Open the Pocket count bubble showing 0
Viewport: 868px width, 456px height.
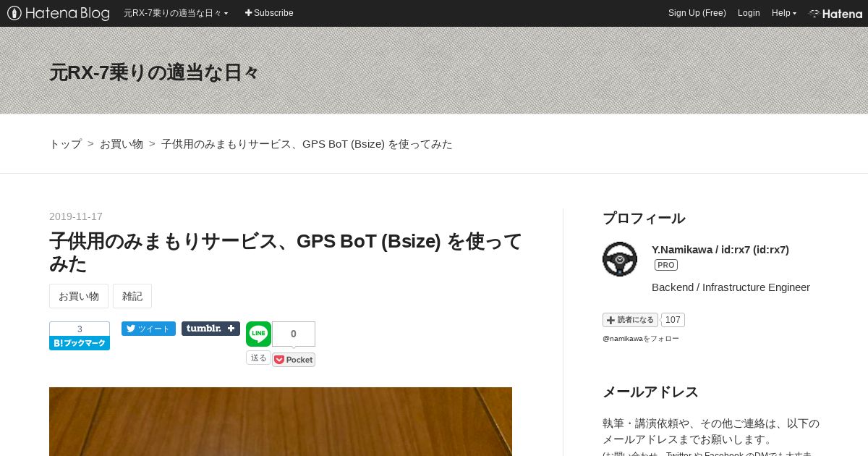[294, 334]
